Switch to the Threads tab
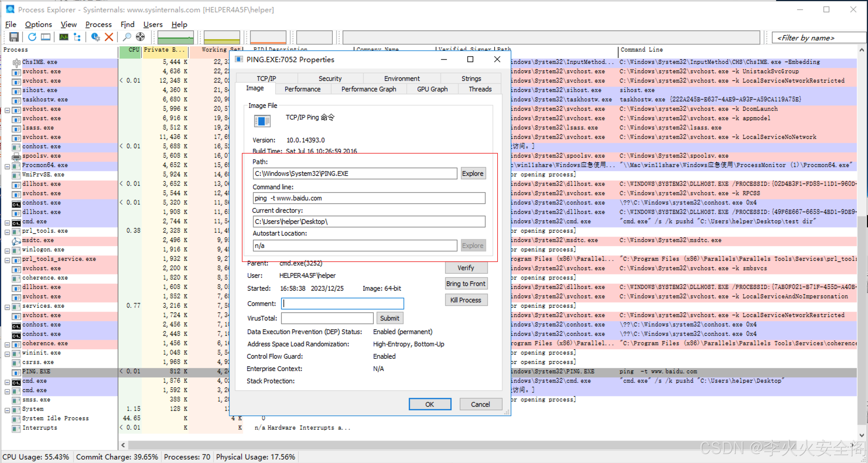This screenshot has width=868, height=463. point(480,89)
